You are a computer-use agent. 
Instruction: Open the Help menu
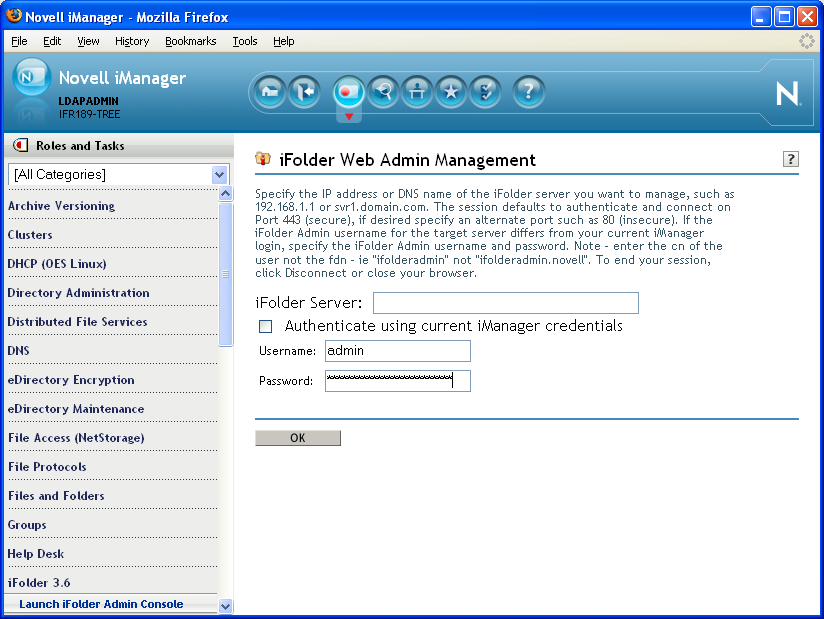click(x=284, y=41)
